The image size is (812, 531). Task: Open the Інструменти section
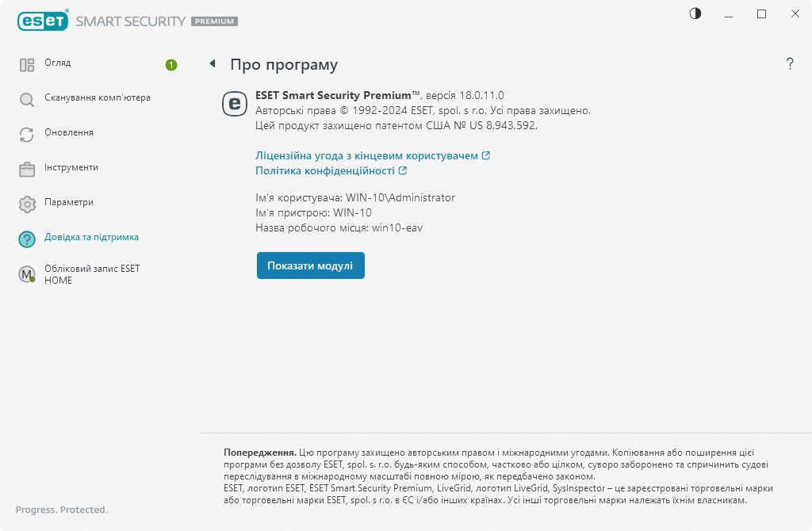click(71, 167)
